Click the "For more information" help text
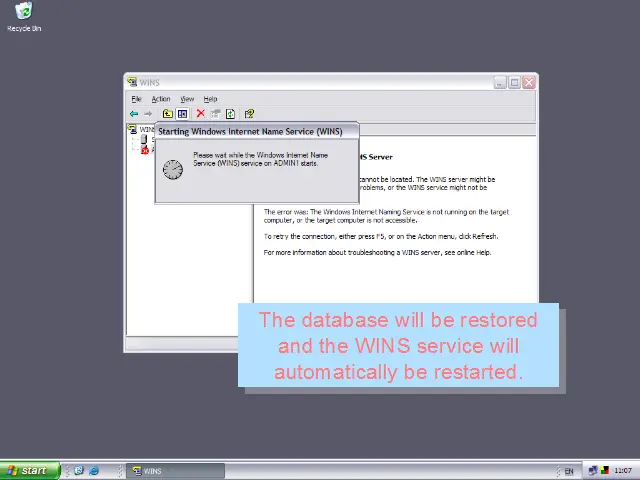 point(377,252)
